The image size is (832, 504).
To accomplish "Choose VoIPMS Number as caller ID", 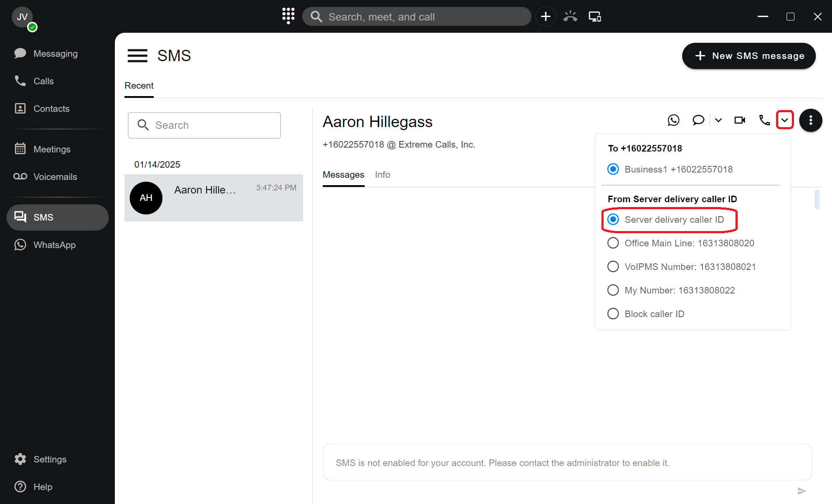I will (613, 266).
